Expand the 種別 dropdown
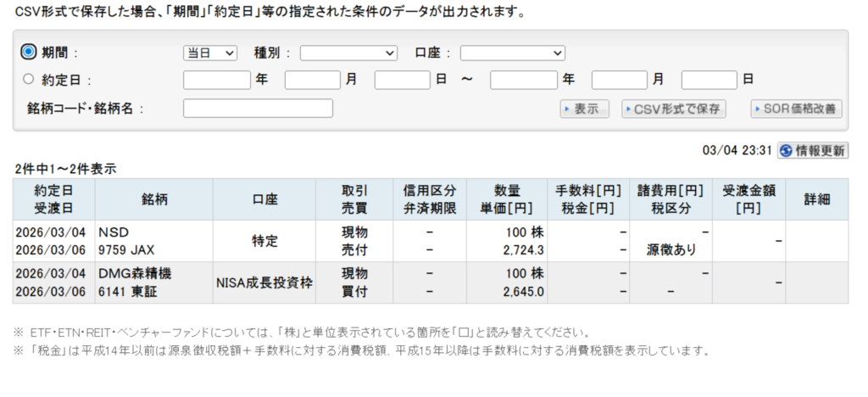868x397 pixels. pyautogui.click(x=348, y=53)
